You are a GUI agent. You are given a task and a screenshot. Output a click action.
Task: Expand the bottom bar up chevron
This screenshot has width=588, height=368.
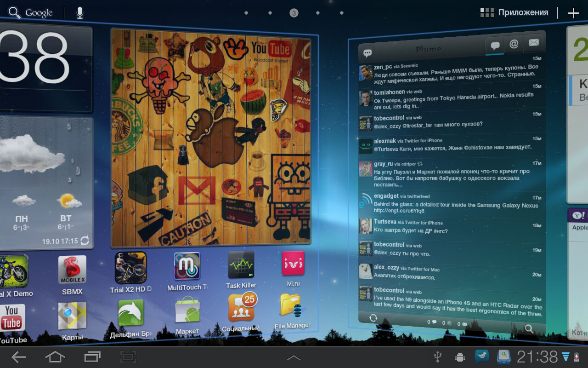[x=294, y=357]
